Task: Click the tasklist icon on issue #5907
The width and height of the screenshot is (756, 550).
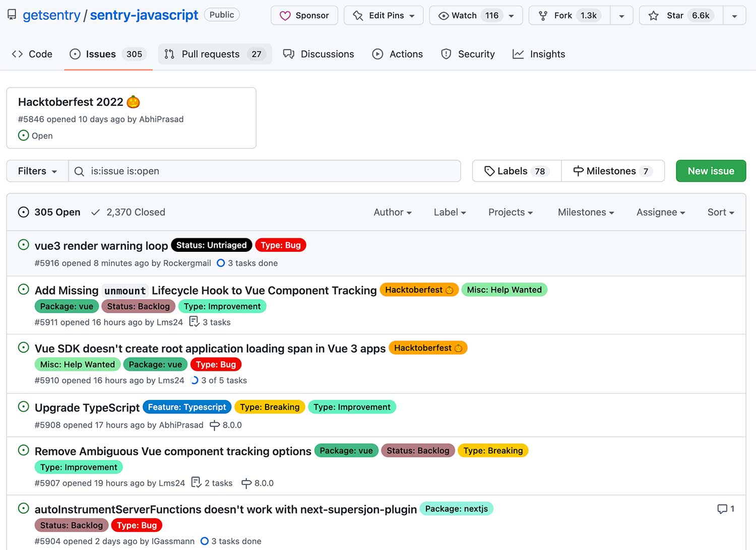Action: [x=196, y=483]
